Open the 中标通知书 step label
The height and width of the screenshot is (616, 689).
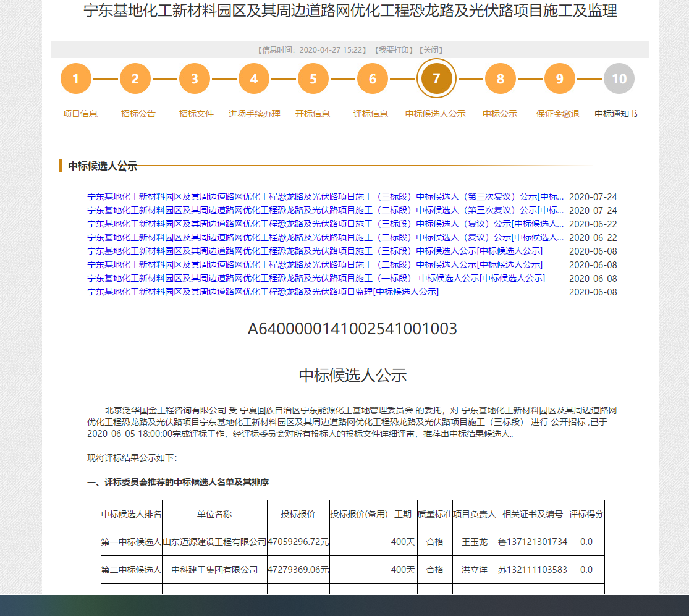[x=616, y=114]
